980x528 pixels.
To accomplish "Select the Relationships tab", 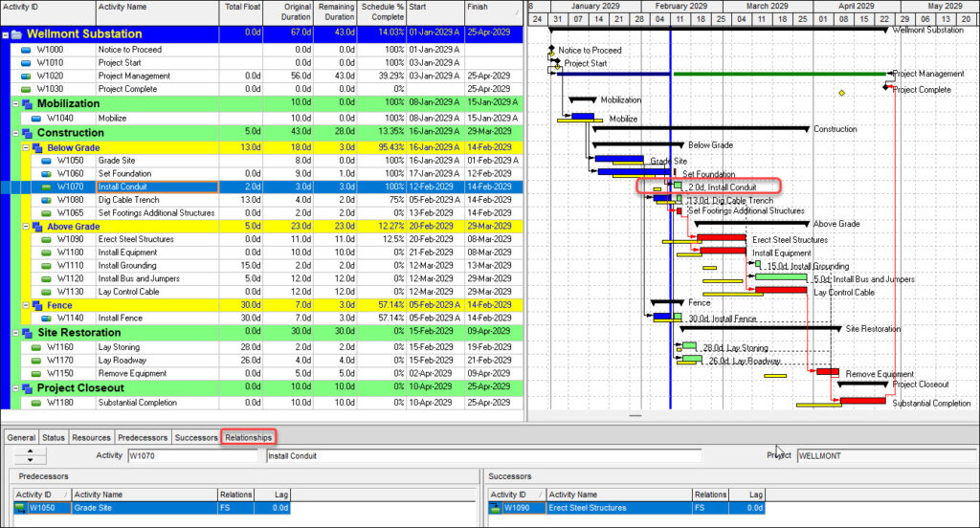I will [x=248, y=437].
